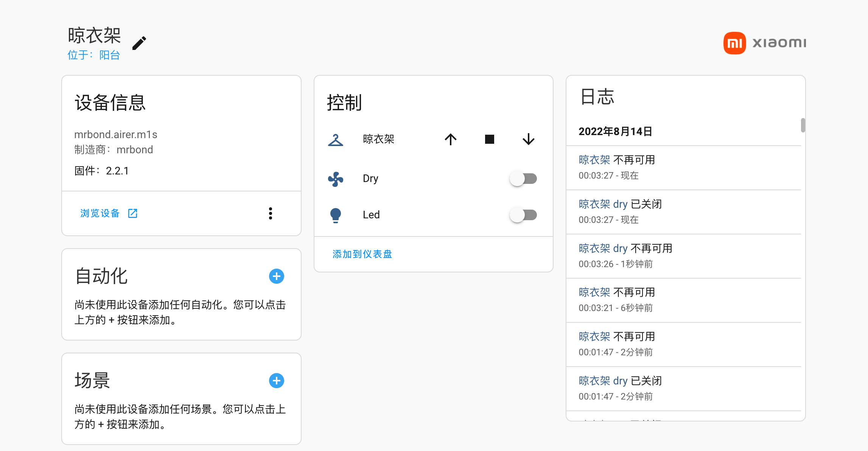Click the lightbulb icon next to Led
868x451 pixels.
click(x=336, y=215)
